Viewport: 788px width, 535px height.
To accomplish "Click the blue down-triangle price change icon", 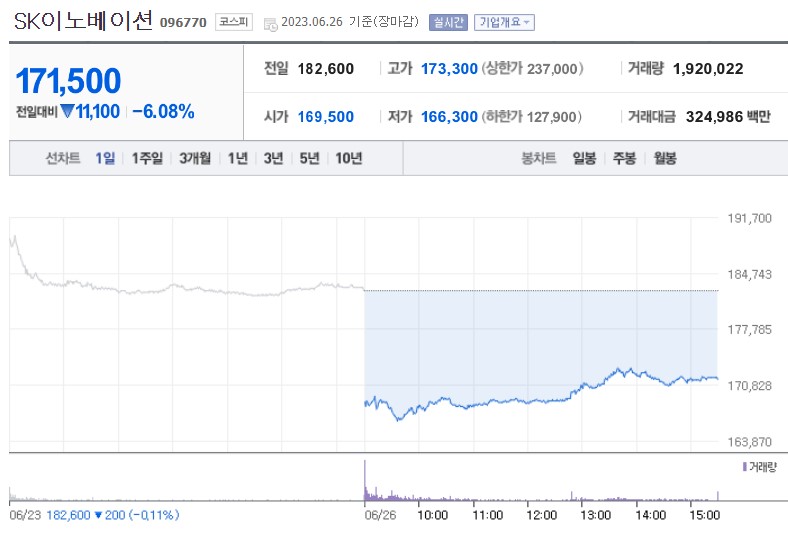I will pyautogui.click(x=67, y=112).
